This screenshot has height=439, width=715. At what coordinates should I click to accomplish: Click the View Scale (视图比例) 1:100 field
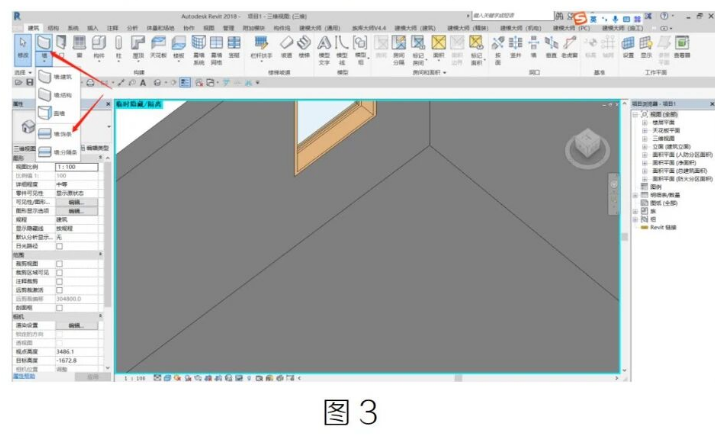click(77, 167)
